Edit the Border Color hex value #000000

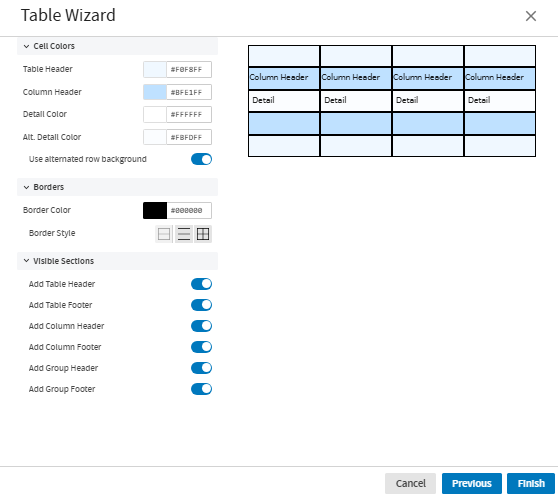pos(189,210)
